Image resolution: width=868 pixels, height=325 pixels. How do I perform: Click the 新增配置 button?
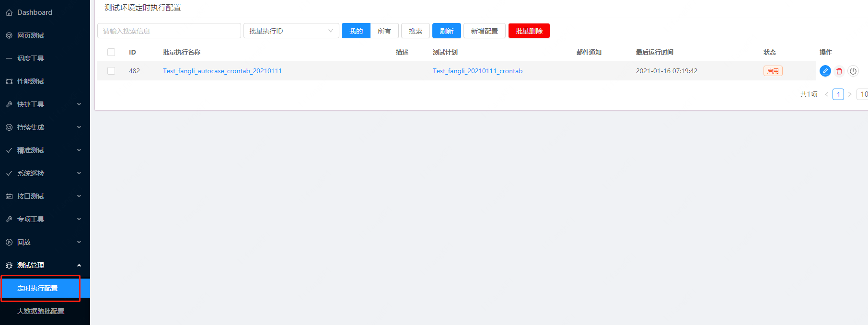click(x=485, y=31)
